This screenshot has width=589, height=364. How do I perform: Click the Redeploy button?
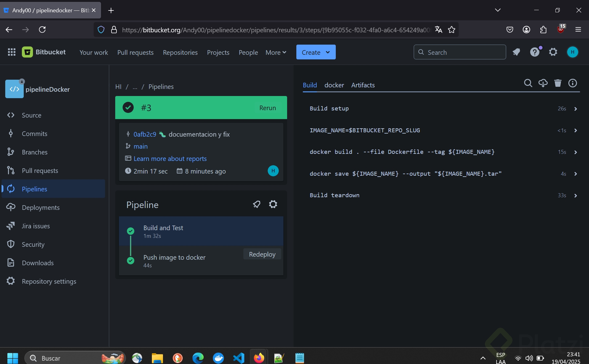(262, 254)
